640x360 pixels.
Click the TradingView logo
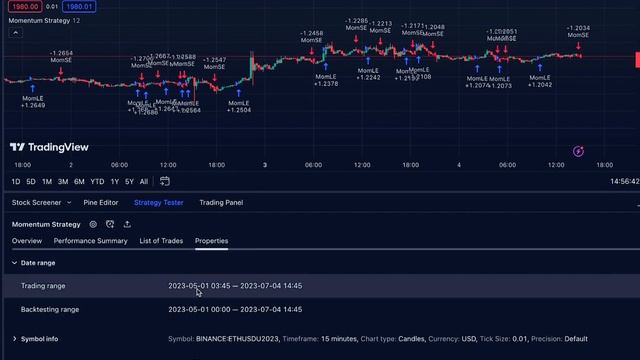(49, 147)
